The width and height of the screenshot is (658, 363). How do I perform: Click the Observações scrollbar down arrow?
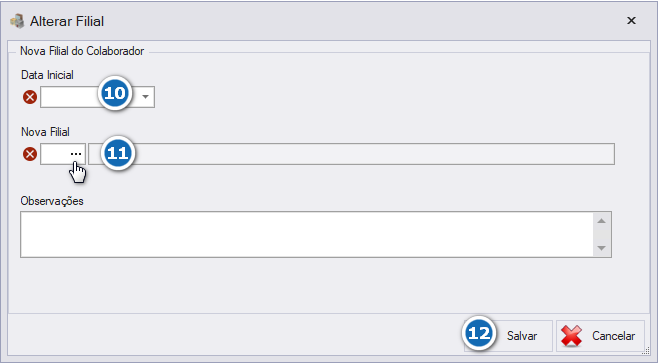(x=601, y=248)
